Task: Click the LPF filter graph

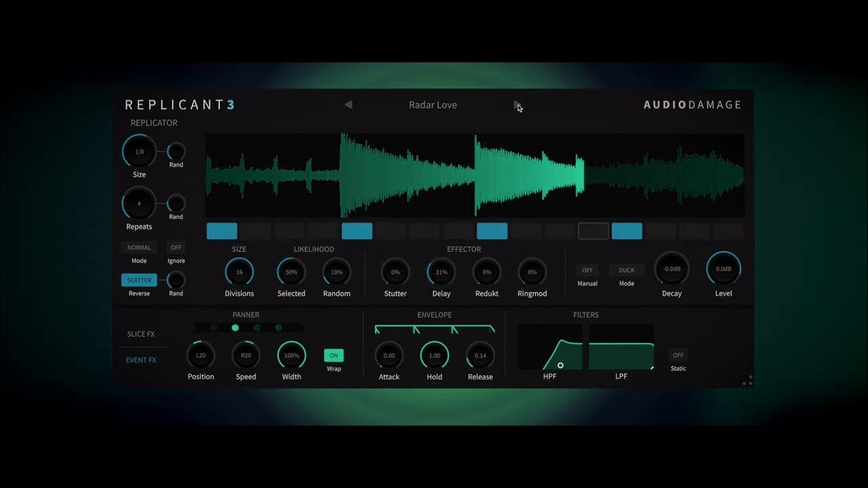Action: 621,347
